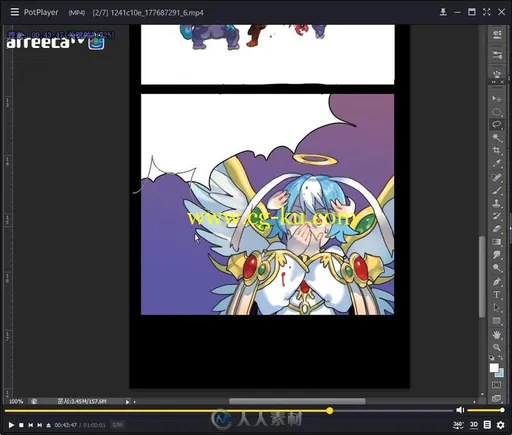Image resolution: width=512 pixels, height=435 pixels.
Task: Click the eject/open file button
Action: (49, 425)
